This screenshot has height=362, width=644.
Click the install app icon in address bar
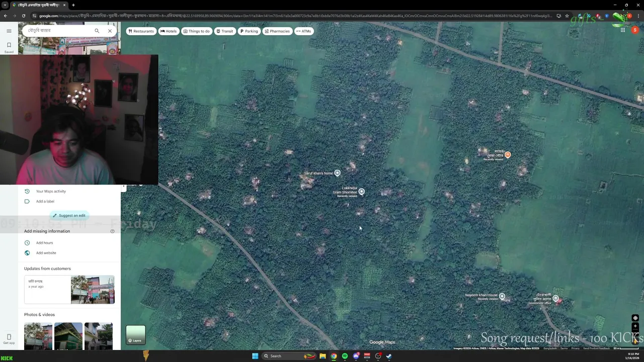coord(558,16)
